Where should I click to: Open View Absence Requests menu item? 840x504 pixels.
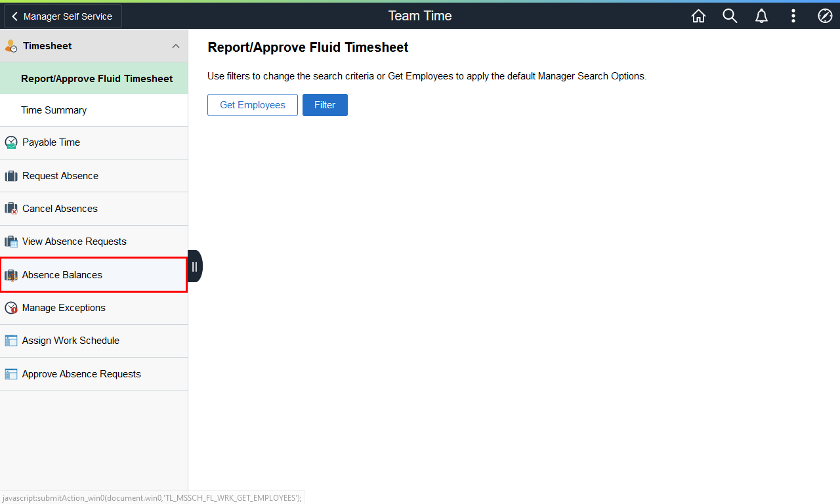(x=94, y=241)
